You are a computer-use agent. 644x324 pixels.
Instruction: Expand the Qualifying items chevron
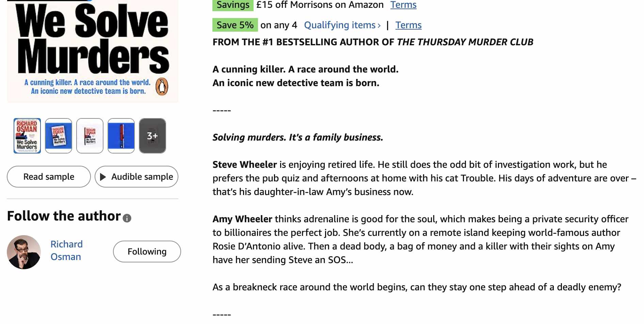click(x=379, y=26)
